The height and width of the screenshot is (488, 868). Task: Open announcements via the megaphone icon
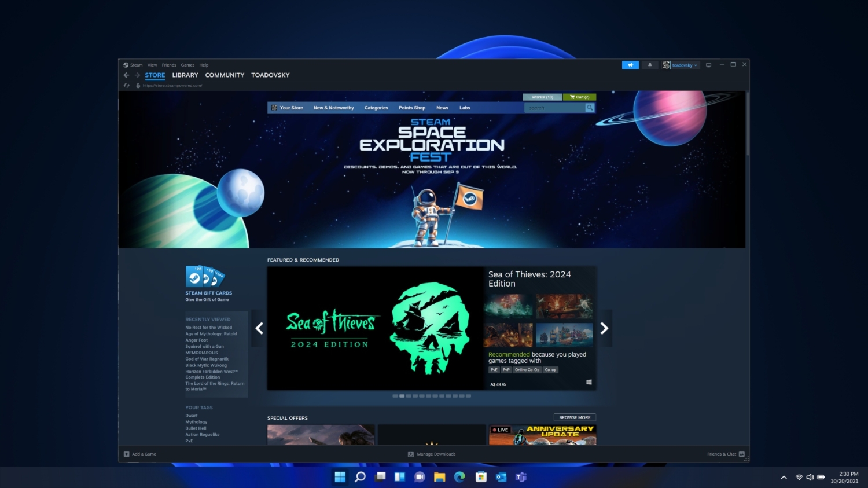[x=630, y=64]
